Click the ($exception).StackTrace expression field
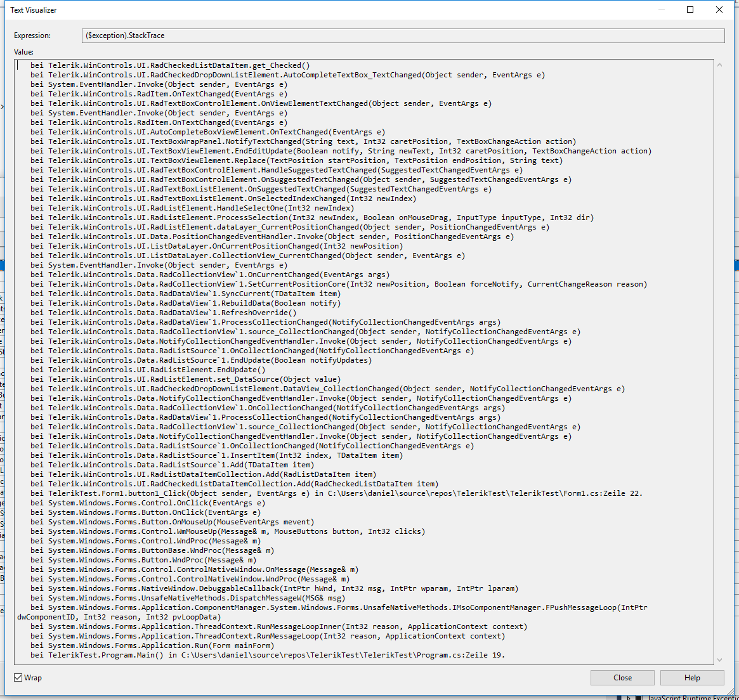The image size is (739, 700). coord(403,36)
